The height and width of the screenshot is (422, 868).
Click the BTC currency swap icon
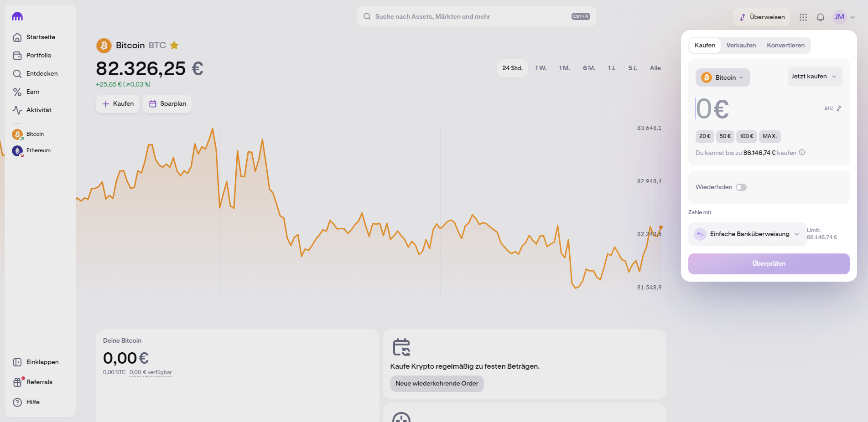point(838,108)
